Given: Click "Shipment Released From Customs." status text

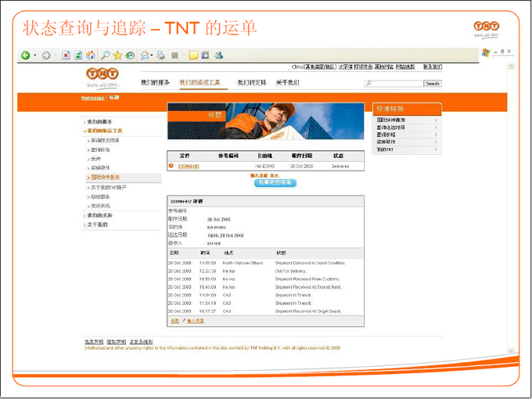Looking at the screenshot, I should pos(307,279).
